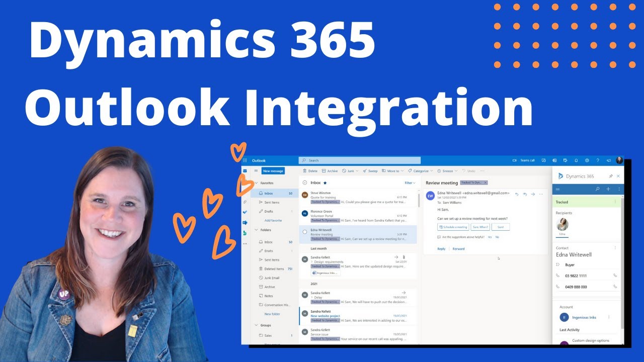Show more apps ellipsis in rail
Viewport: 644px width, 362px height.
245,243
